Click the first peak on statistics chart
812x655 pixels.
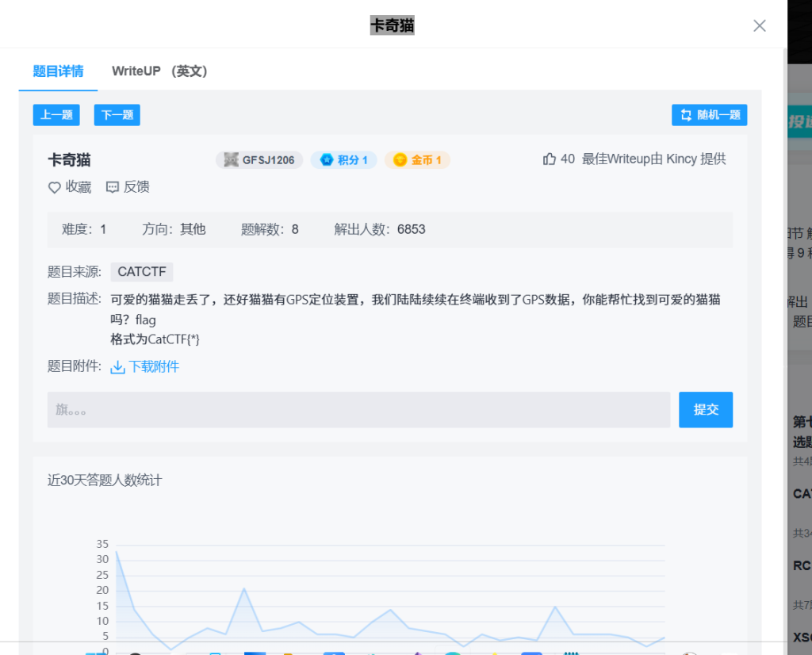coord(117,551)
